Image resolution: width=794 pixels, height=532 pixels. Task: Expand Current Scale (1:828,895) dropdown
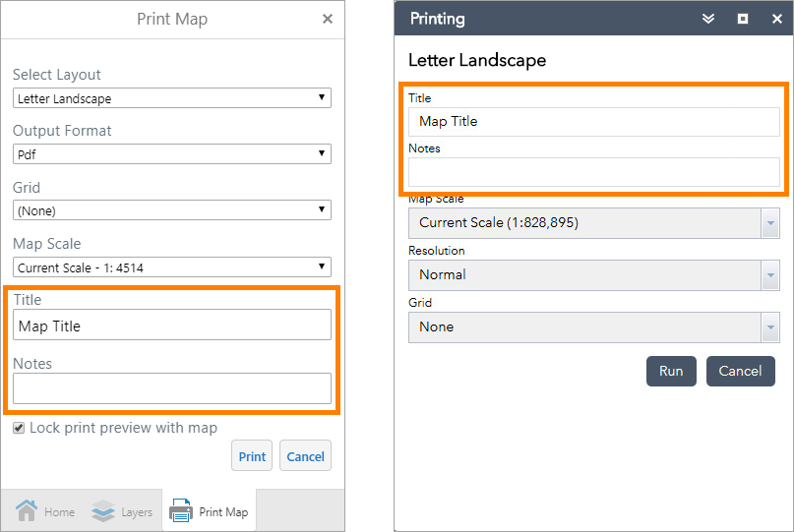click(593, 223)
